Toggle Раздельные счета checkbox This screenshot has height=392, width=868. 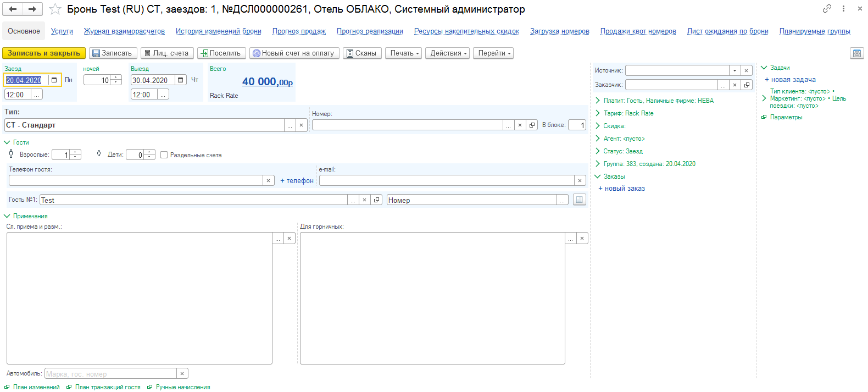coord(164,155)
